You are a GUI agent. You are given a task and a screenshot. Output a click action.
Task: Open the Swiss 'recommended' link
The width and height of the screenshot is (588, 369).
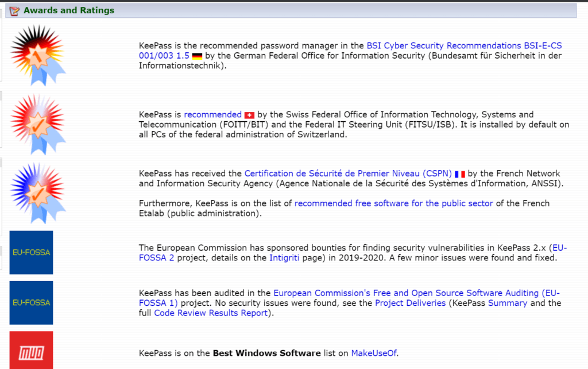[212, 114]
